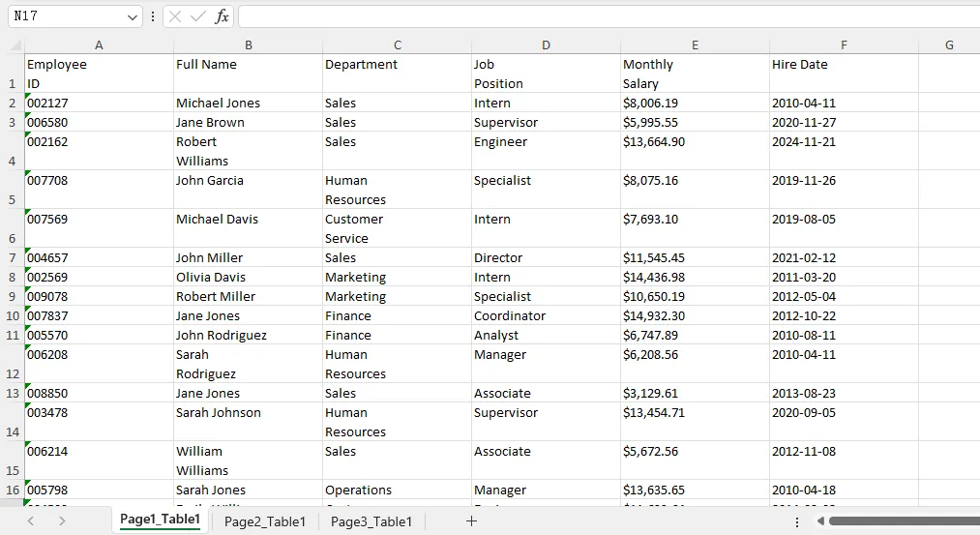Select column C header

(397, 45)
